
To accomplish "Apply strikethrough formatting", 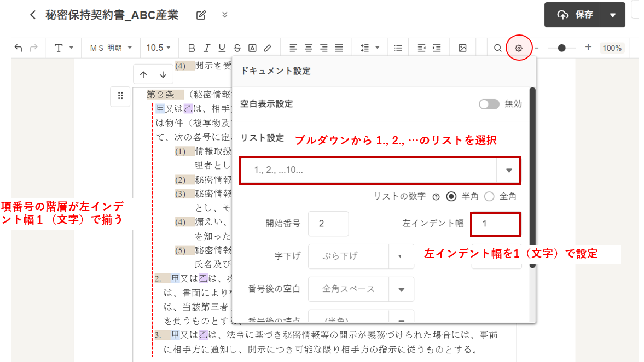I will pyautogui.click(x=237, y=48).
